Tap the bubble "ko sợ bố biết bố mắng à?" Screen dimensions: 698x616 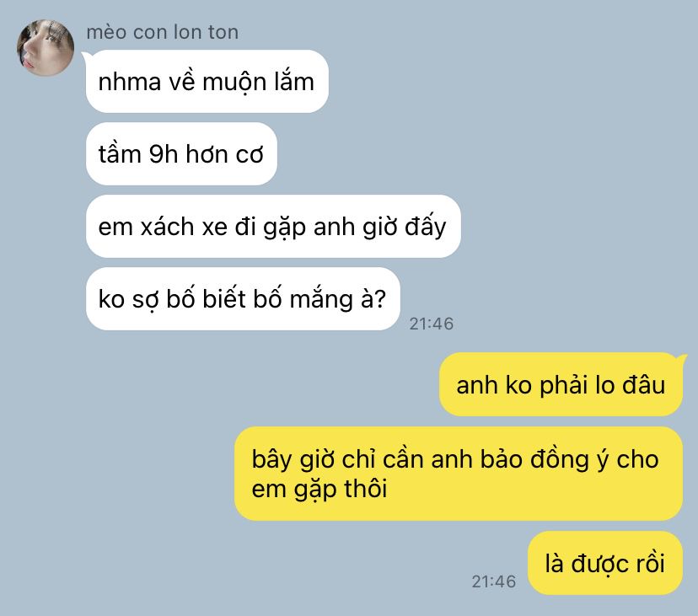(x=243, y=298)
